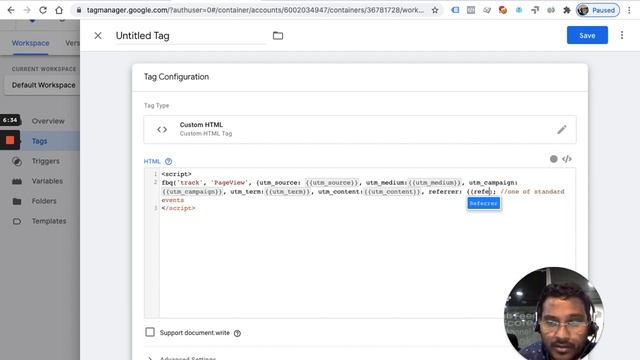Click the Paused profile button
This screenshot has width=640, height=360.
(x=598, y=10)
